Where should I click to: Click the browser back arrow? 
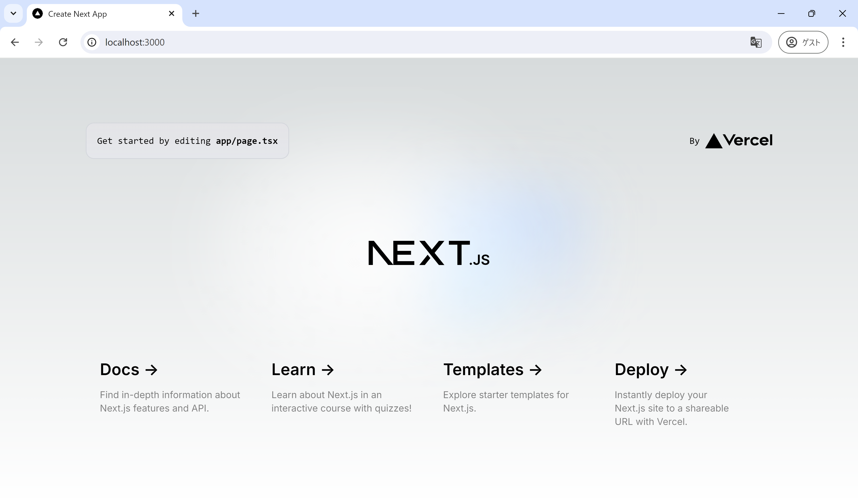click(15, 42)
